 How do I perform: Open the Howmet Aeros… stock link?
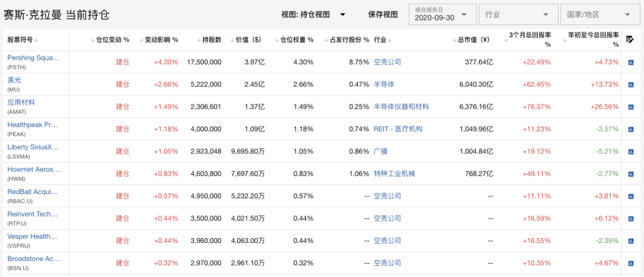point(33,170)
